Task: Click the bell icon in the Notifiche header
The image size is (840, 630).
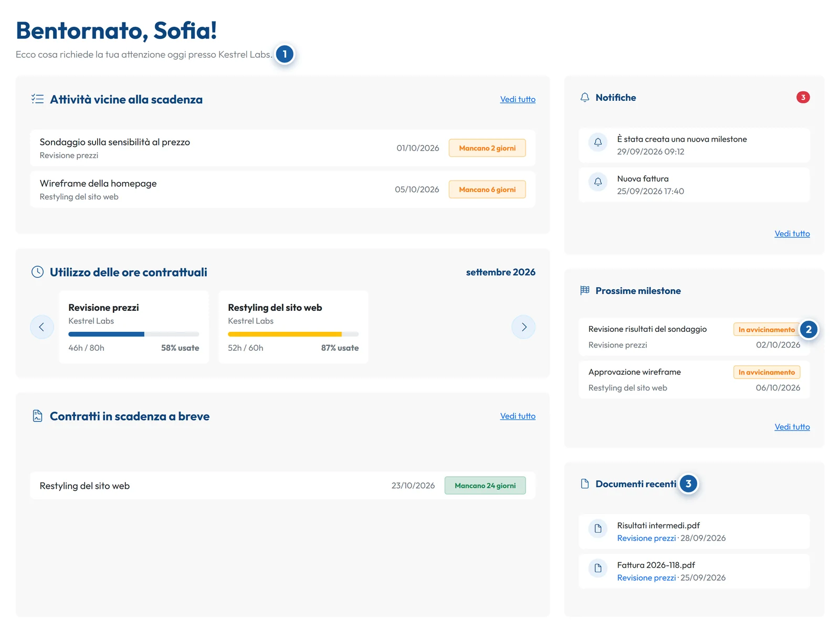Action: point(585,97)
